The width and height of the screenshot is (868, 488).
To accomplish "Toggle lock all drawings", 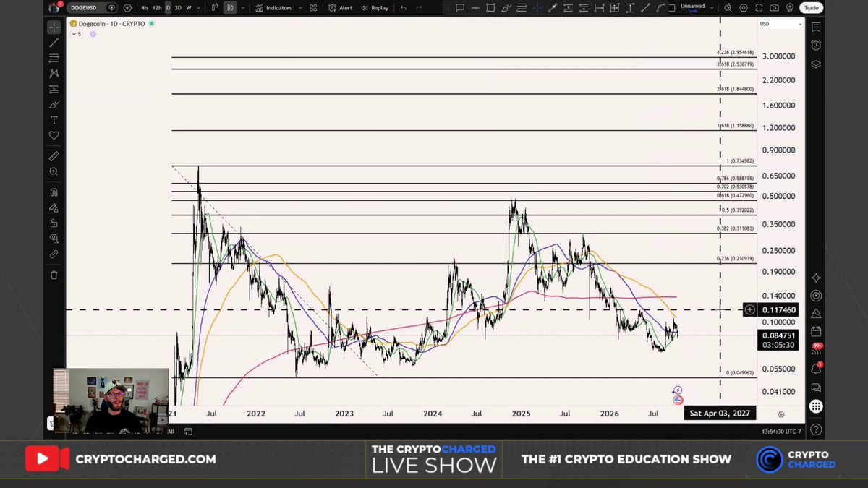I will pyautogui.click(x=54, y=223).
